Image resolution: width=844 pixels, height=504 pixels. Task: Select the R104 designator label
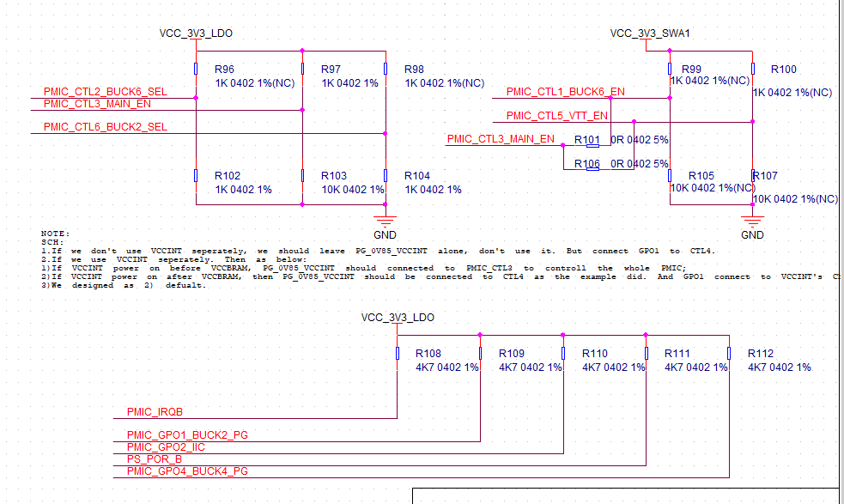[x=417, y=176]
